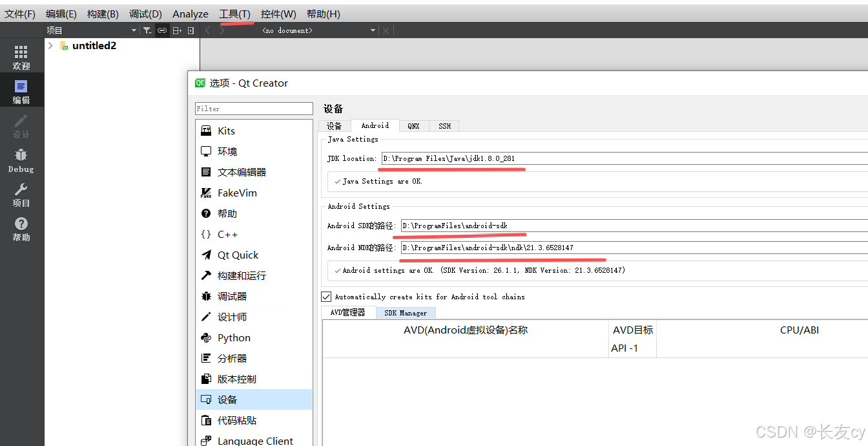Select 调试器 category
The image size is (868, 446).
point(254,296)
